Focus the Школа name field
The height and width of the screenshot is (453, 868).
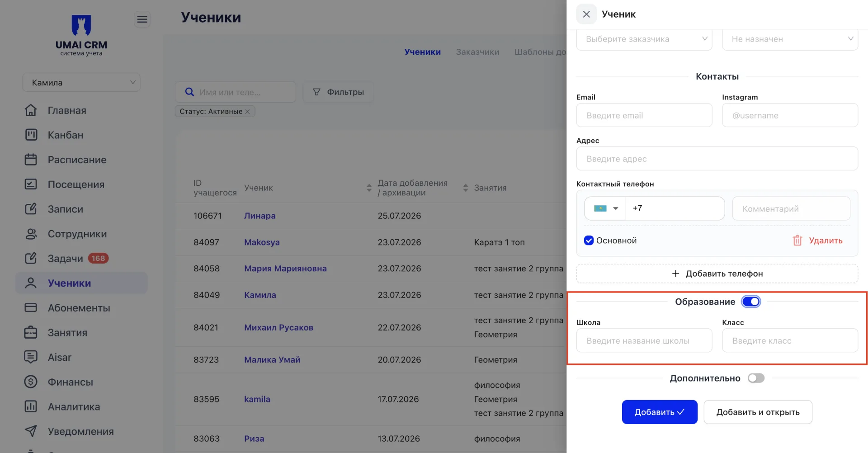click(x=644, y=340)
